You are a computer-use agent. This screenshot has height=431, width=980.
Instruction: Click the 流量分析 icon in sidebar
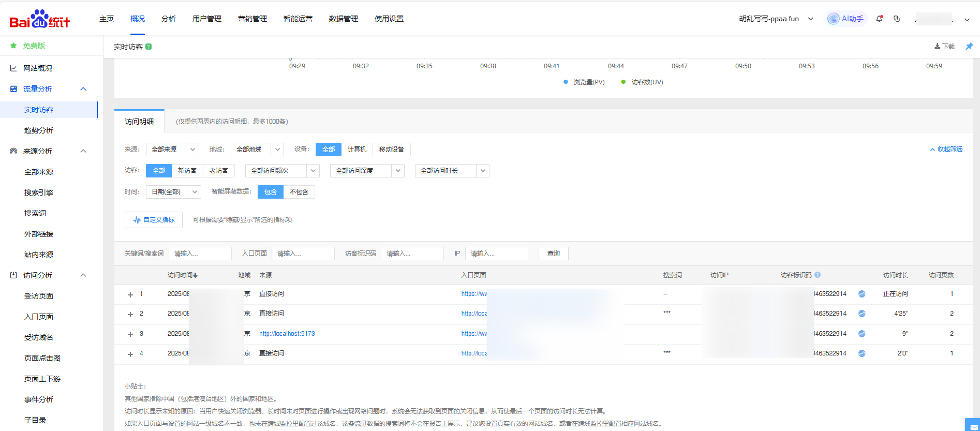13,89
